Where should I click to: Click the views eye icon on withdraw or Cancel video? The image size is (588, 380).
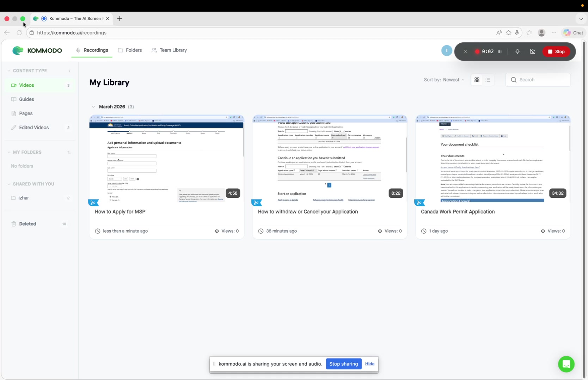coord(380,231)
